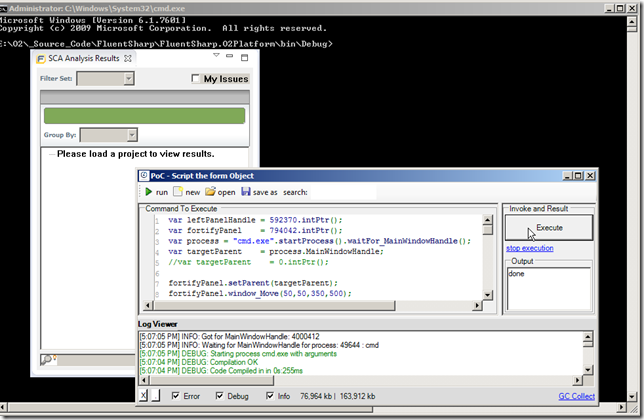Image resolution: width=644 pixels, height=420 pixels.
Task: Save script using the save as disk icon
Action: point(246,192)
